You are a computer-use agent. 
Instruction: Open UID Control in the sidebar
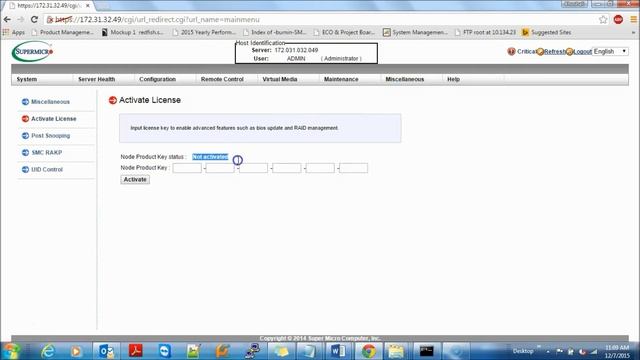tap(47, 169)
